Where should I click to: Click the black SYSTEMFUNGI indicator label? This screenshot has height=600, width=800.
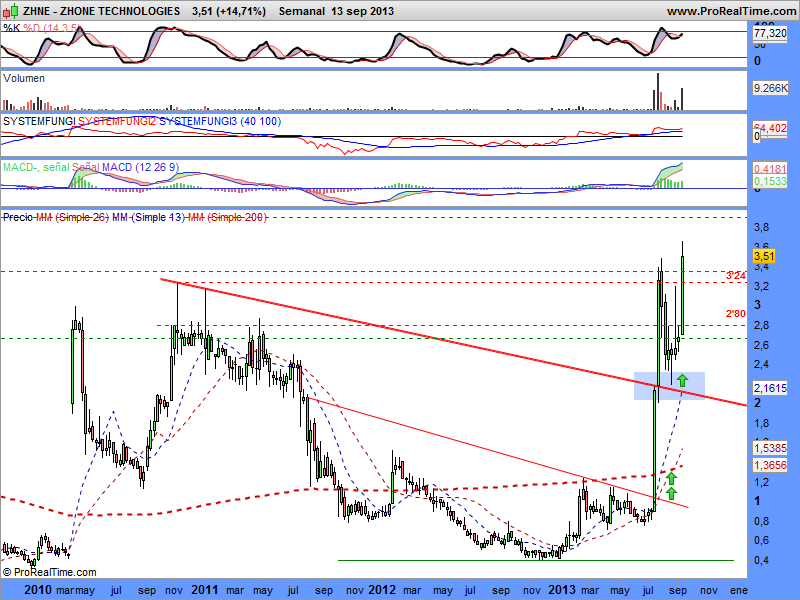pyautogui.click(x=39, y=121)
